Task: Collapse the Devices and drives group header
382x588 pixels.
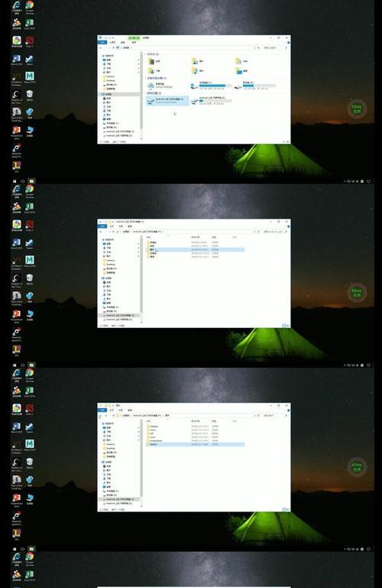Action: [x=157, y=78]
